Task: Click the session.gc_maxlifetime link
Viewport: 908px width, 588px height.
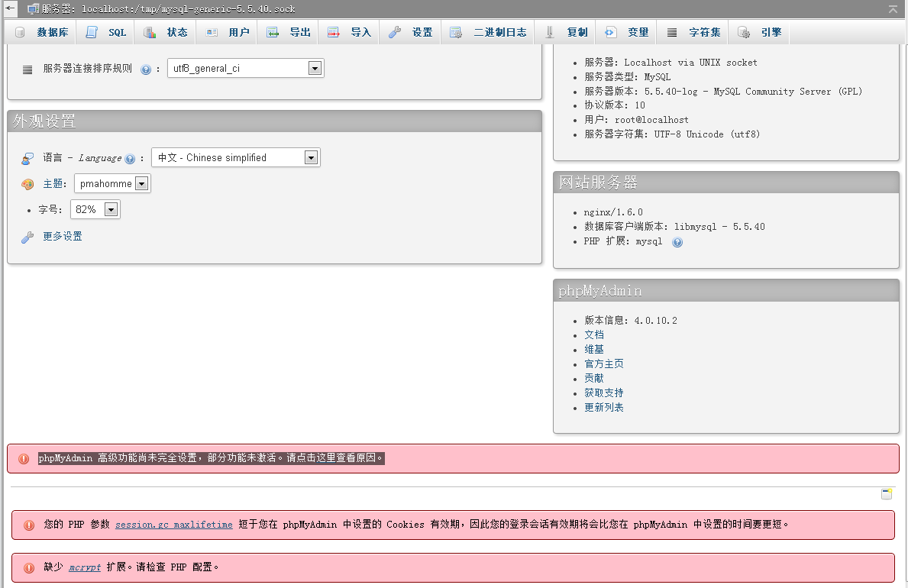Action: click(x=173, y=525)
